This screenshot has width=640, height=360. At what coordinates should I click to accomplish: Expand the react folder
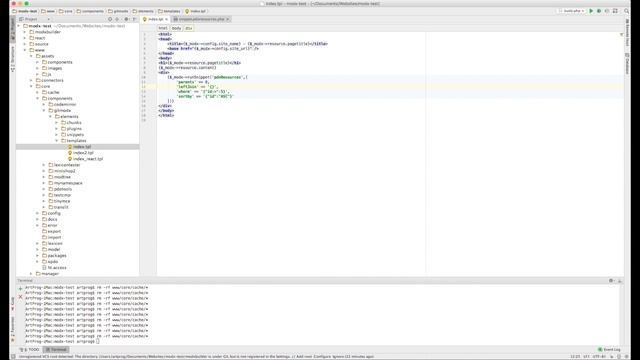[x=25, y=38]
